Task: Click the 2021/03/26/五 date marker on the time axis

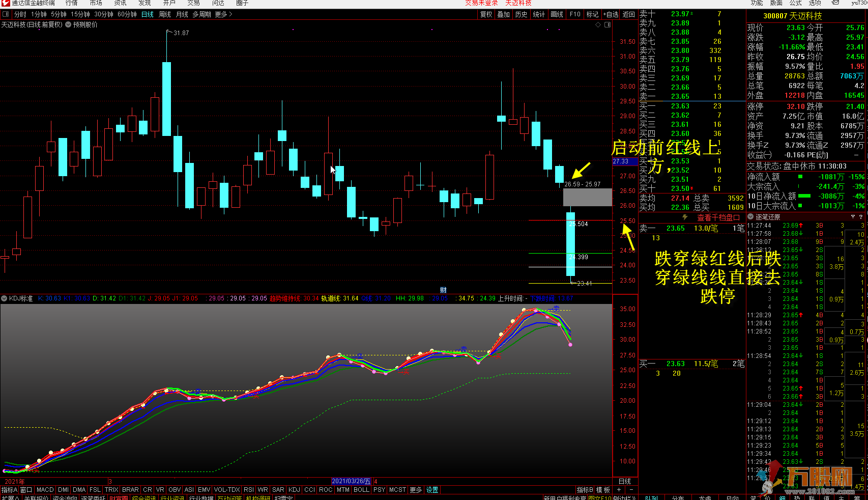Action: [x=351, y=481]
